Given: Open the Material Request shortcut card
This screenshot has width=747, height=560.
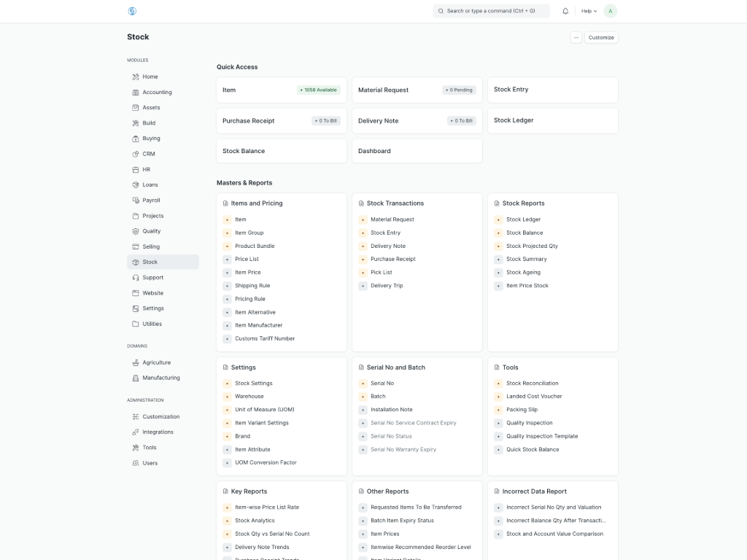Looking at the screenshot, I should pyautogui.click(x=417, y=90).
